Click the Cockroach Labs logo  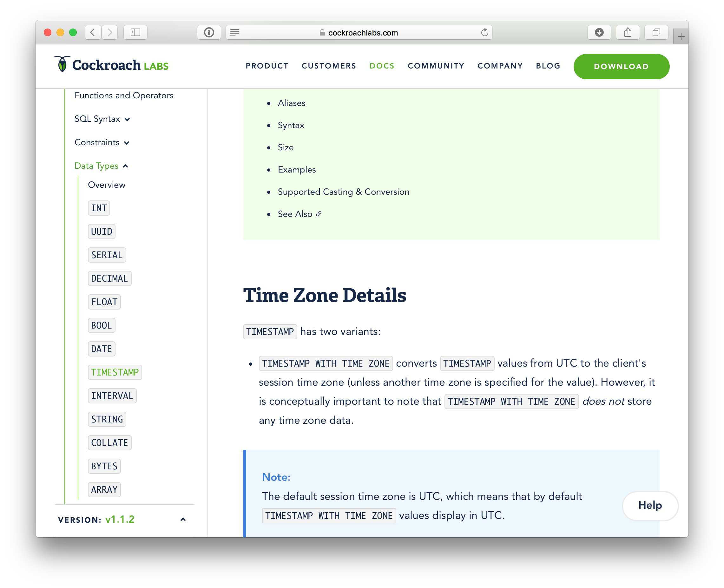coord(111,65)
